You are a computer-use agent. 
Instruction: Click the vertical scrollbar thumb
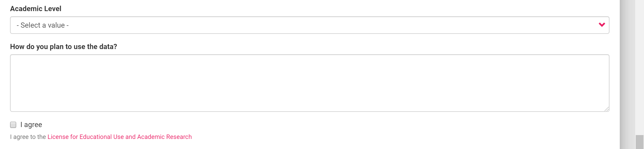pyautogui.click(x=639, y=142)
